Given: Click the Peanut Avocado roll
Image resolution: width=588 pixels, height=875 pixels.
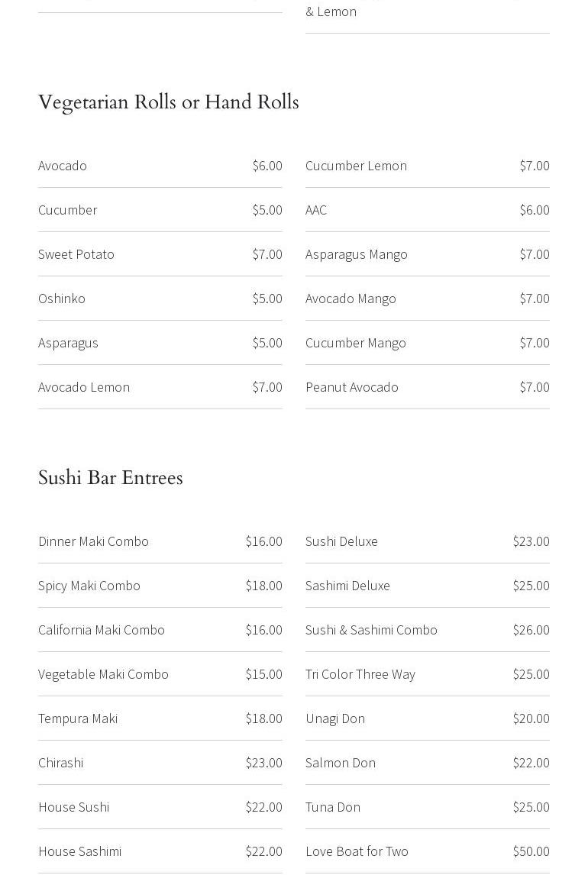Looking at the screenshot, I should (352, 387).
